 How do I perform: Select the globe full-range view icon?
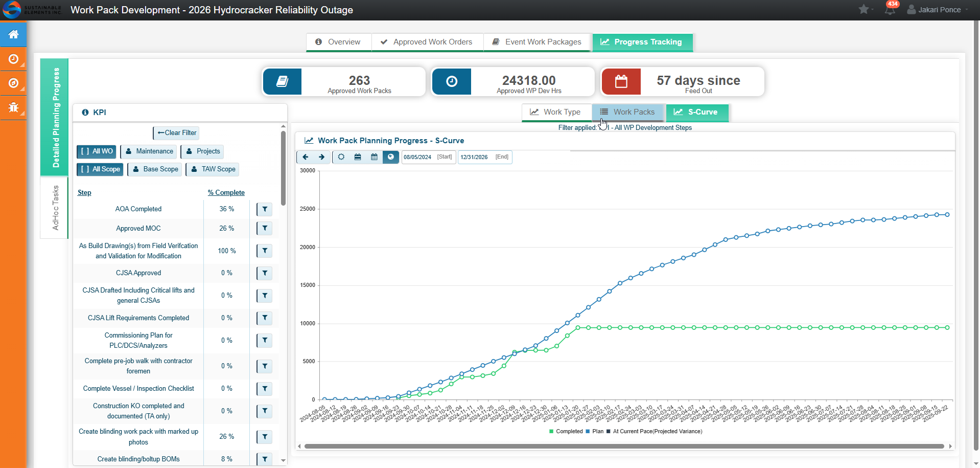pyautogui.click(x=390, y=157)
